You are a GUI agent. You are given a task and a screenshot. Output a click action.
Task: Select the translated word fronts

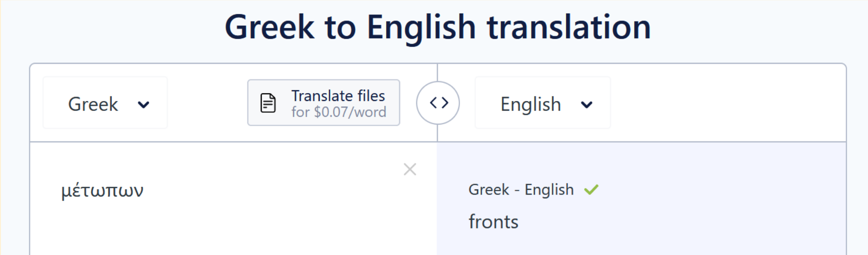tap(493, 222)
